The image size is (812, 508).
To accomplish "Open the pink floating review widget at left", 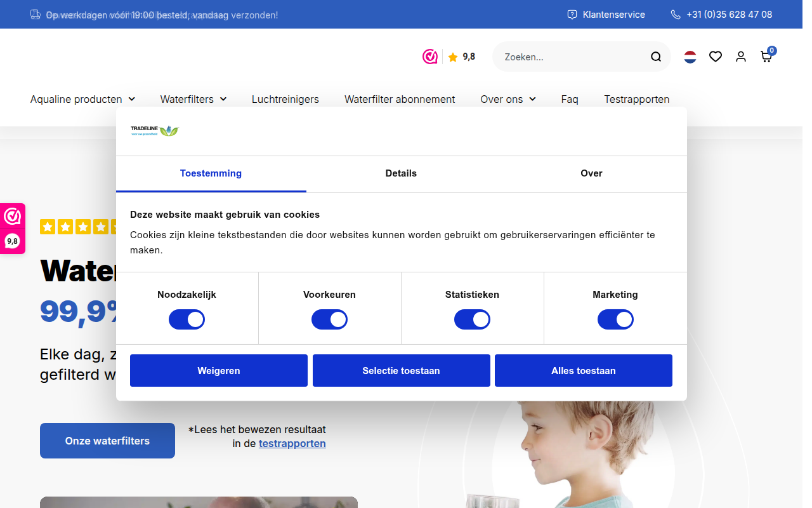I will (13, 229).
